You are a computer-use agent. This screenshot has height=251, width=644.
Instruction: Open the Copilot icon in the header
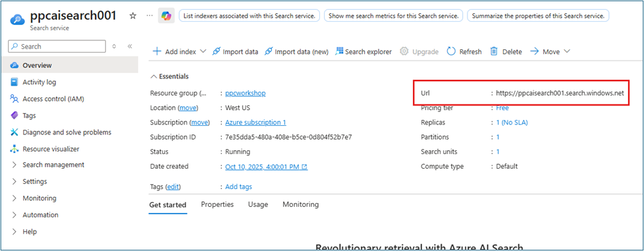[167, 16]
